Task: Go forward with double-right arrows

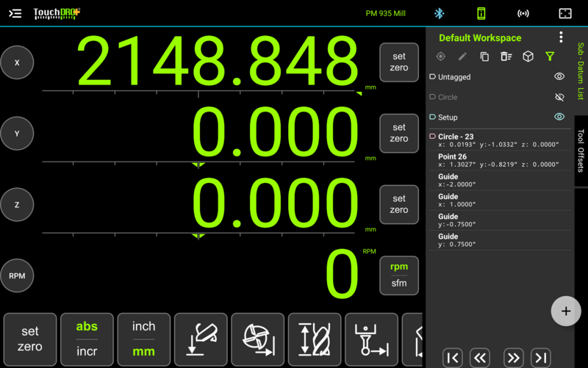Action: click(x=513, y=358)
